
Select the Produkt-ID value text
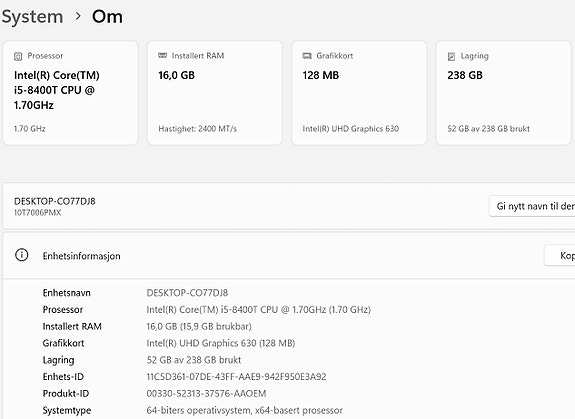point(206,394)
